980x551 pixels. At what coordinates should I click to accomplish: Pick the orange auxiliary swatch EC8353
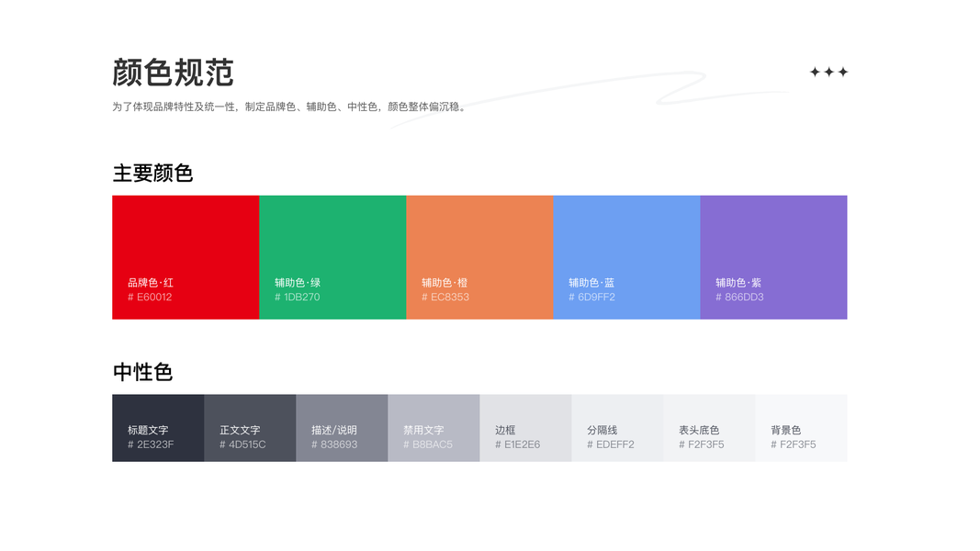pyautogui.click(x=479, y=257)
